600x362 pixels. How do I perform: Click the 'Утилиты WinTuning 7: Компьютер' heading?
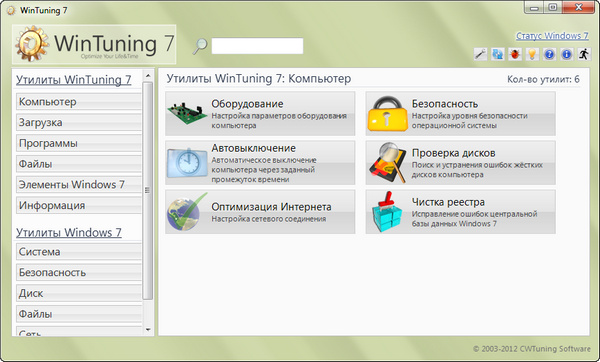click(259, 78)
